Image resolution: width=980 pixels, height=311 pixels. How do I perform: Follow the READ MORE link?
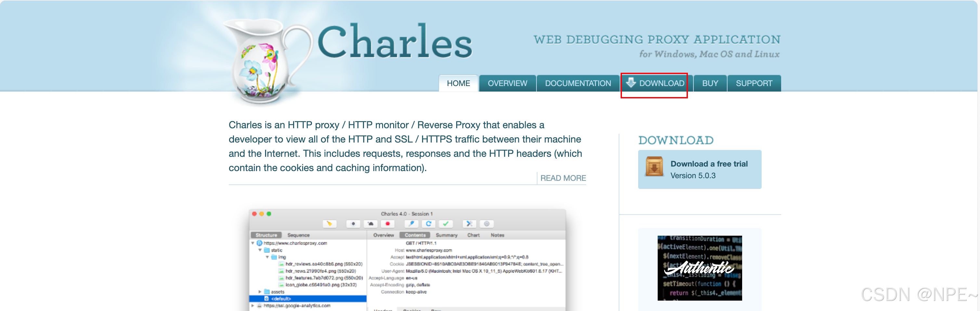coord(563,178)
